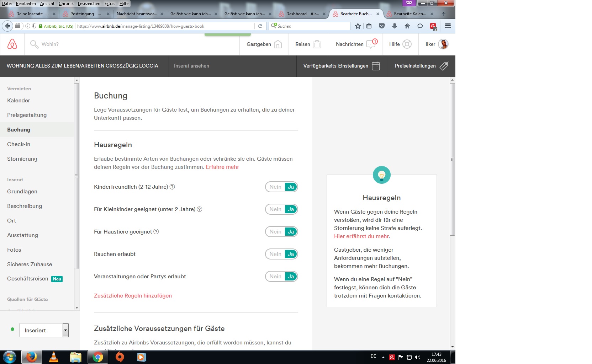The width and height of the screenshot is (592, 364).
Task: Launch VLC from the Windows taskbar
Action: pyautogui.click(x=54, y=357)
